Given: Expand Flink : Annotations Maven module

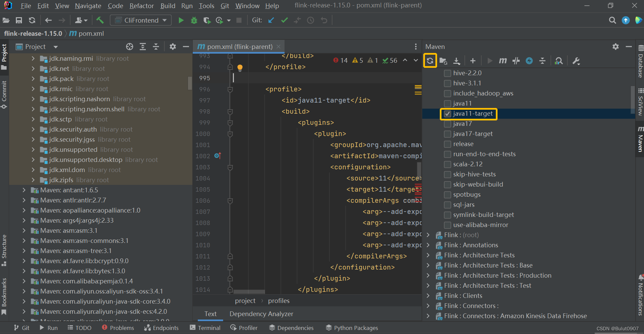Looking at the screenshot, I should point(428,245).
